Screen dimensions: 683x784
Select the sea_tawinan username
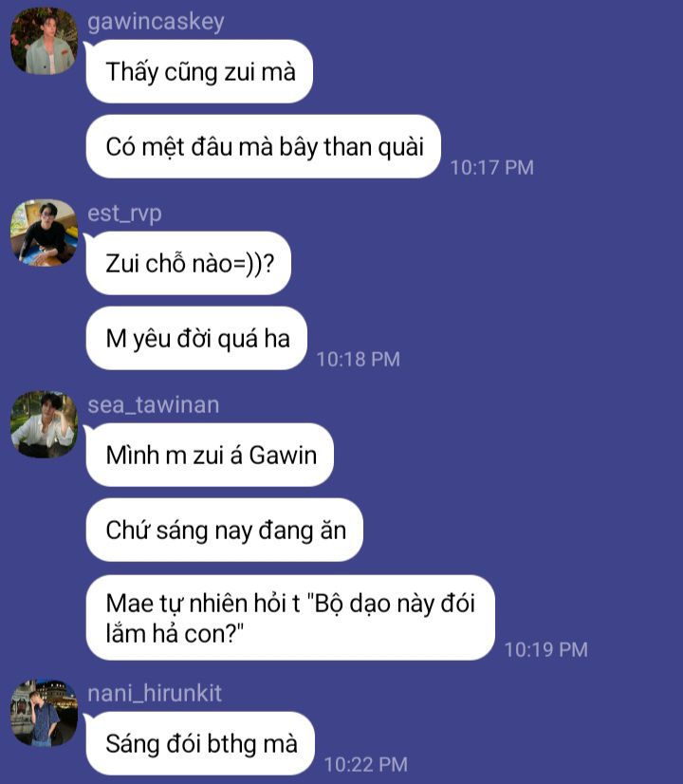pos(154,404)
